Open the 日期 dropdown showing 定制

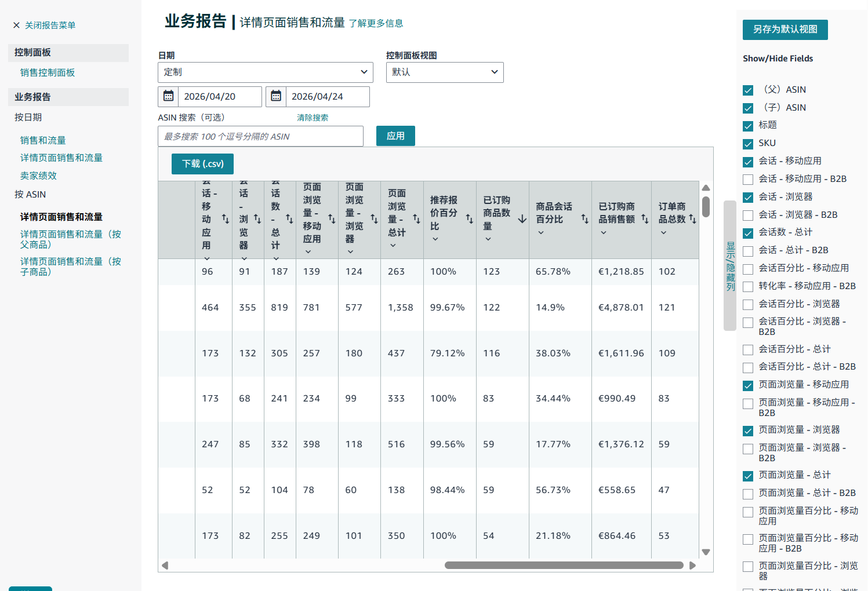click(265, 72)
